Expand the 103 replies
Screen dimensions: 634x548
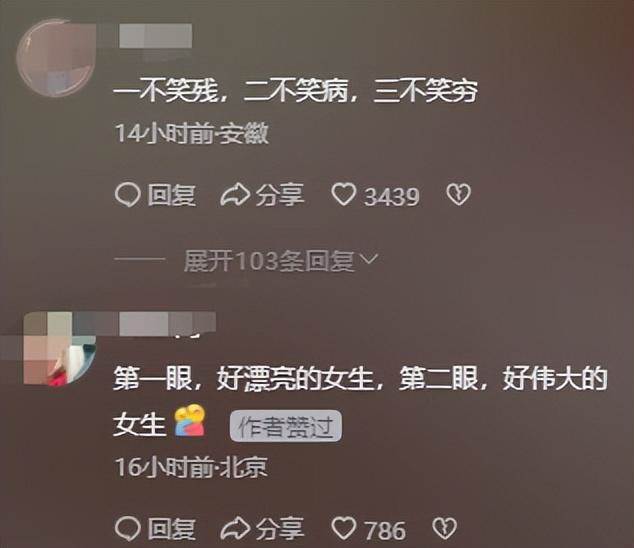click(269, 261)
